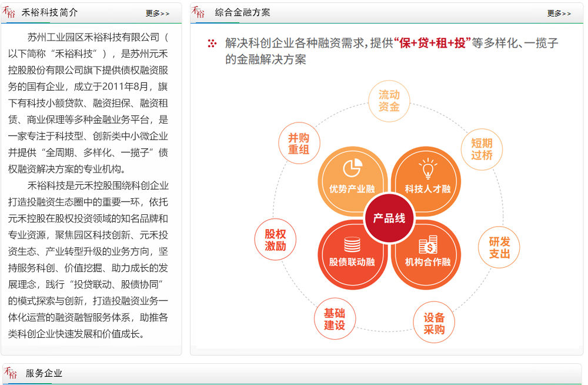Choose the 设备采购 circle
588x385 pixels.
point(434,322)
